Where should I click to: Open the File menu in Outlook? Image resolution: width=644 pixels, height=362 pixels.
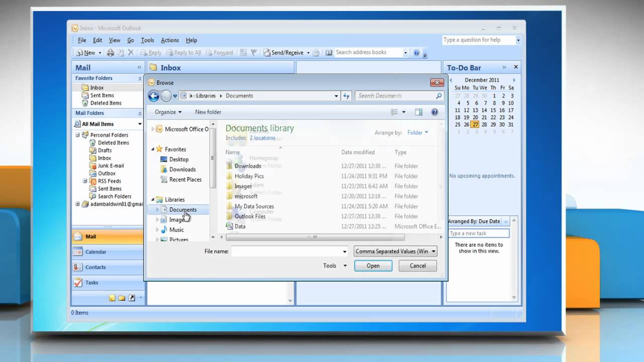82,40
